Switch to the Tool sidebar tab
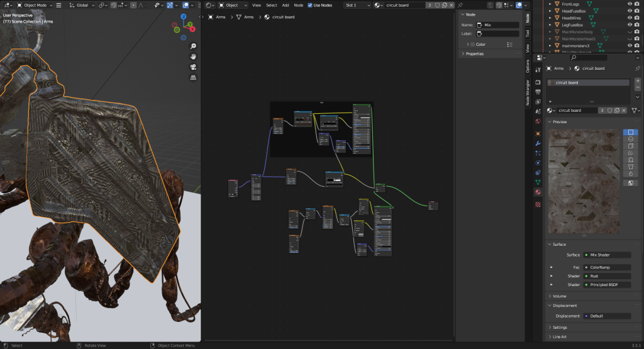This screenshot has height=349, width=644. point(528,33)
